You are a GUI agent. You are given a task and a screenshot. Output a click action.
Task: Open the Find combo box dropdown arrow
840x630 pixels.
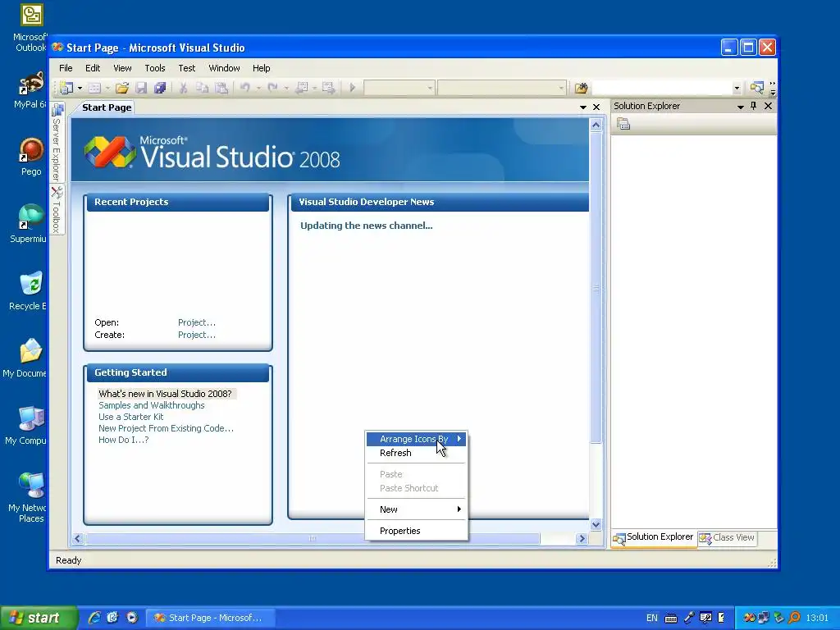coord(737,89)
